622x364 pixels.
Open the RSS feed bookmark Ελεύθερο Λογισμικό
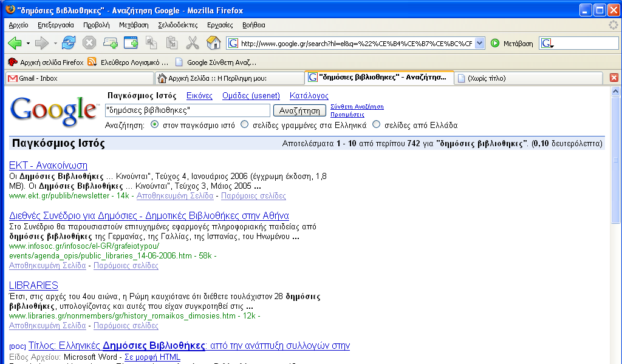128,62
